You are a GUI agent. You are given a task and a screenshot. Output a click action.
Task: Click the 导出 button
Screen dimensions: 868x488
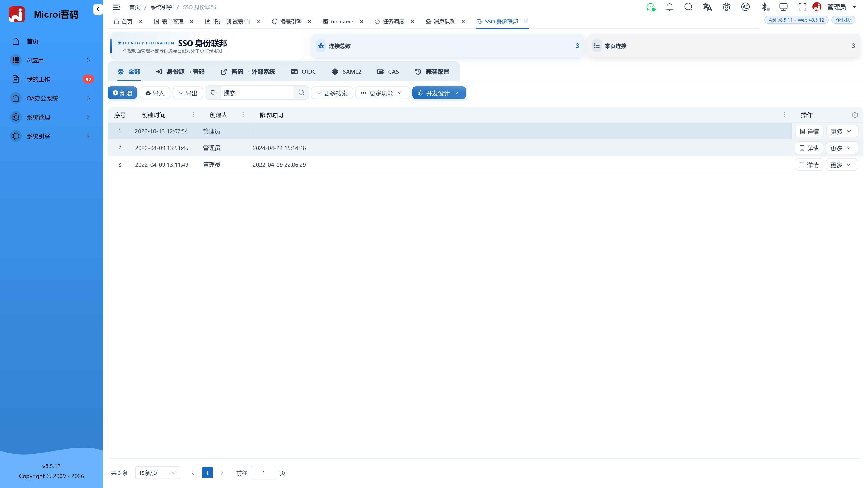click(x=188, y=93)
